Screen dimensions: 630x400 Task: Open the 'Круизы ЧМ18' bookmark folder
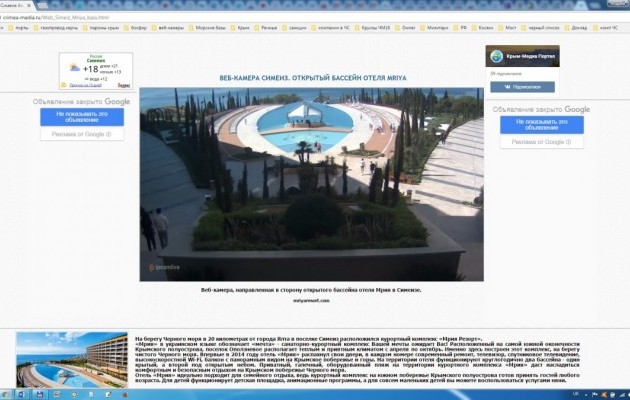click(372, 28)
